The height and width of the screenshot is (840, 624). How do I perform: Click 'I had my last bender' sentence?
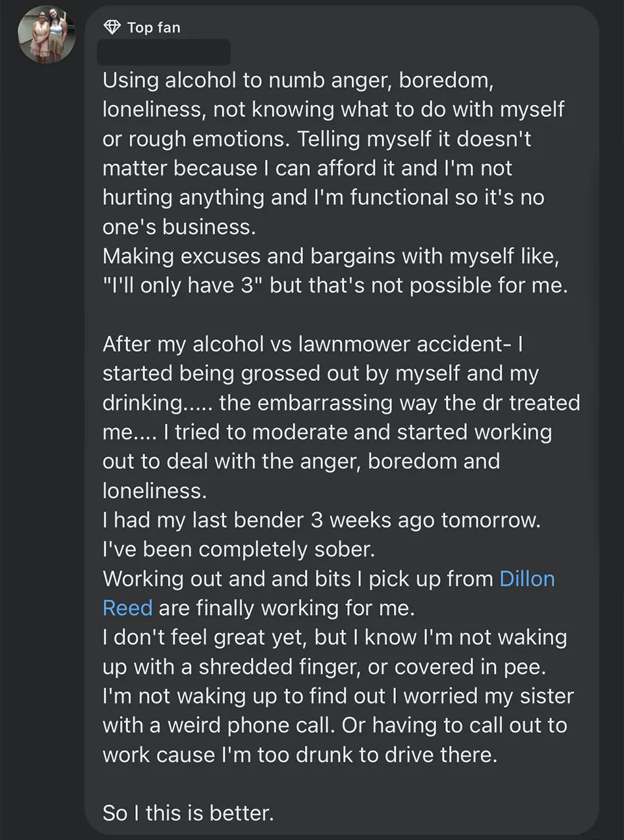pyautogui.click(x=321, y=520)
